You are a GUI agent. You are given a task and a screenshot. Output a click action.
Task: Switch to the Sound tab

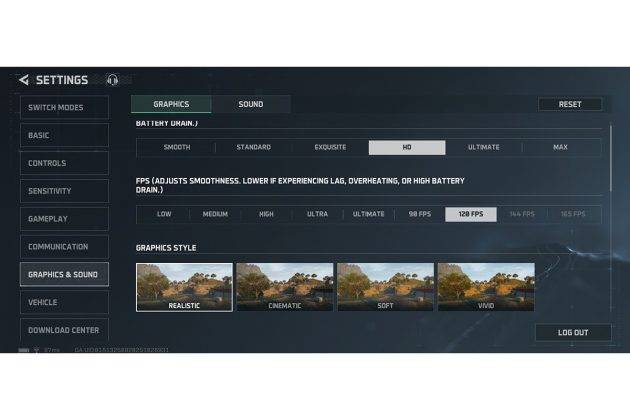[x=251, y=104]
